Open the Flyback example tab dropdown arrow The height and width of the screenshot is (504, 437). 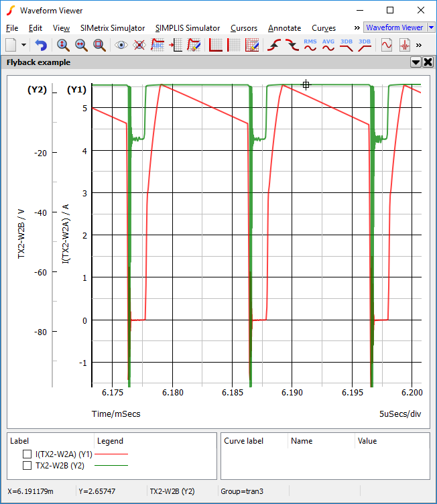[x=416, y=62]
